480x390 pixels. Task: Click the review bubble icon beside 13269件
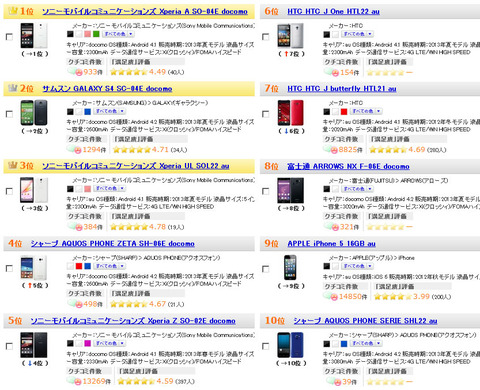(75, 381)
